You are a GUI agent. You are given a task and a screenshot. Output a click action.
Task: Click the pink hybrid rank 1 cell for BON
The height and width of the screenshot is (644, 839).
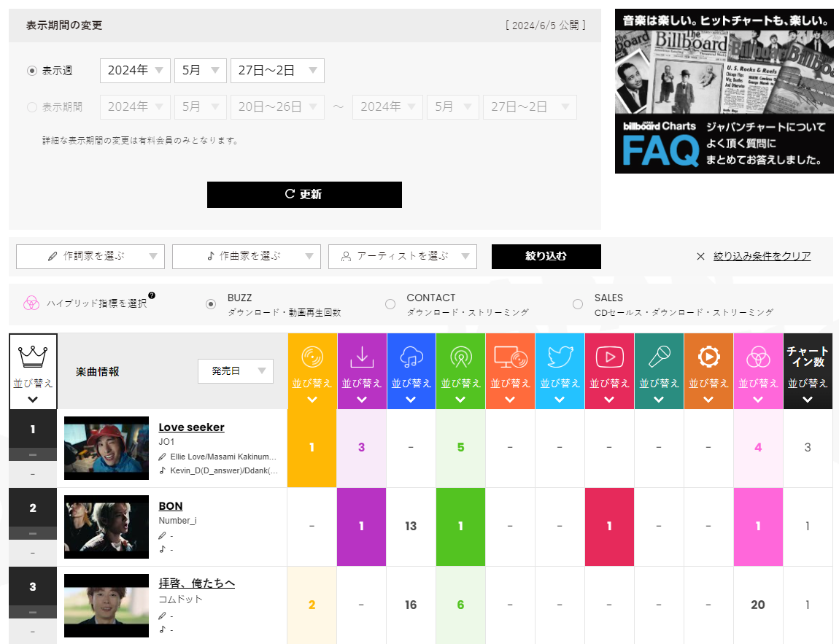758,527
